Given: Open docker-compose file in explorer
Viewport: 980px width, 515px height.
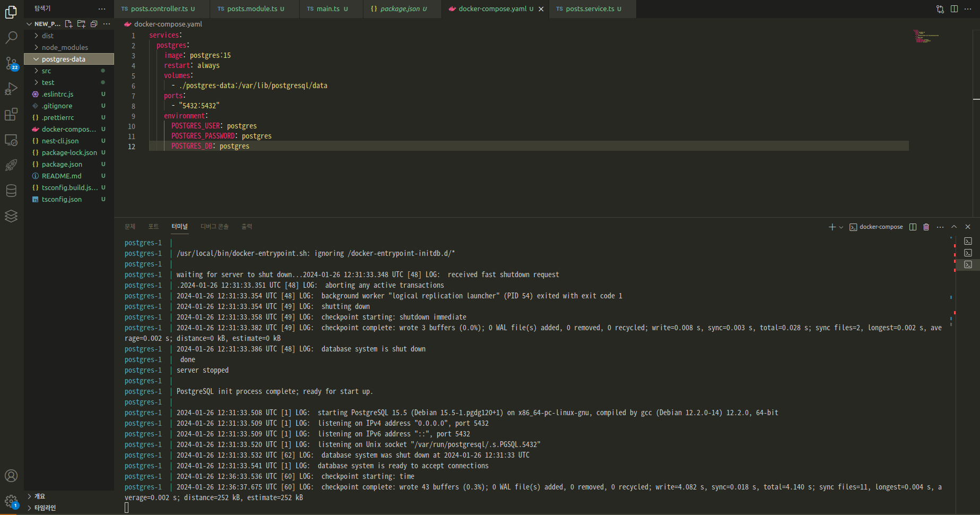Looking at the screenshot, I should click(x=69, y=129).
